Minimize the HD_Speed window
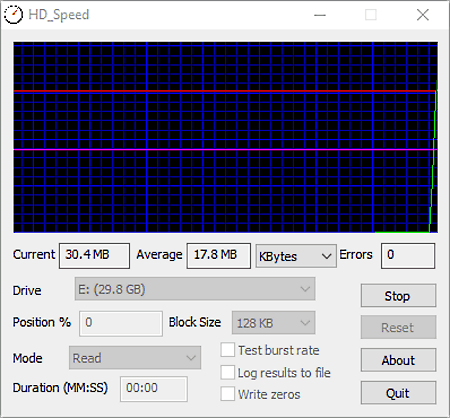 pos(320,15)
